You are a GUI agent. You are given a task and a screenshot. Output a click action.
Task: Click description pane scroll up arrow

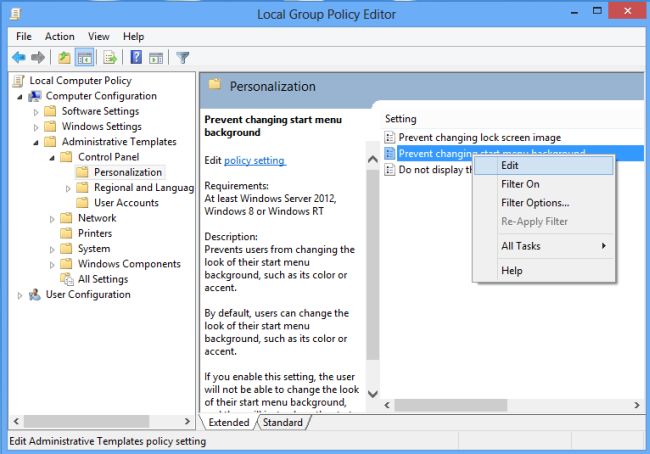click(x=373, y=159)
